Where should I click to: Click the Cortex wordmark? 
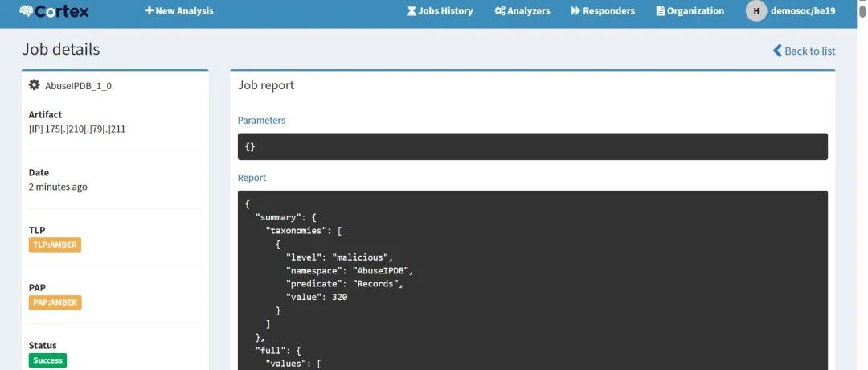click(x=61, y=11)
